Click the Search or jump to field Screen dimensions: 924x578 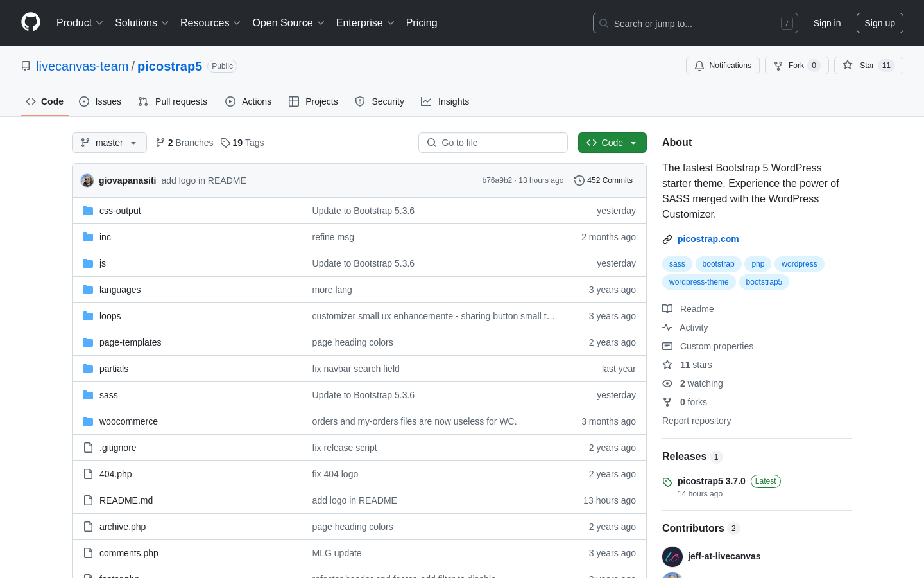(696, 23)
